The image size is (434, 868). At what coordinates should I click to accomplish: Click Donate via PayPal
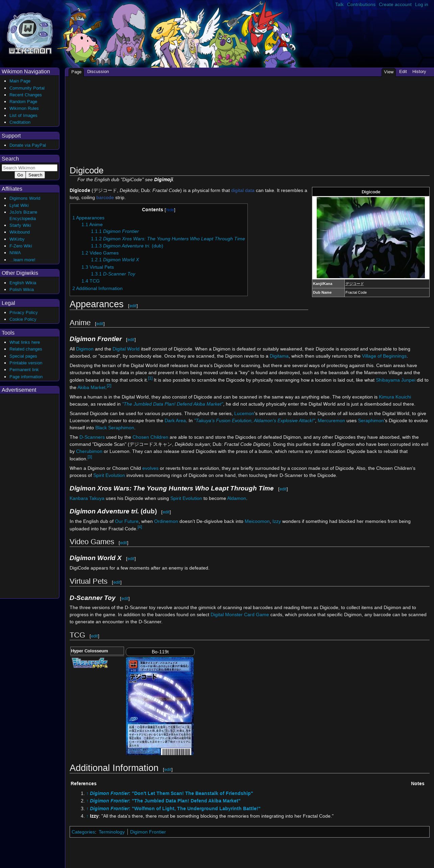coord(28,145)
